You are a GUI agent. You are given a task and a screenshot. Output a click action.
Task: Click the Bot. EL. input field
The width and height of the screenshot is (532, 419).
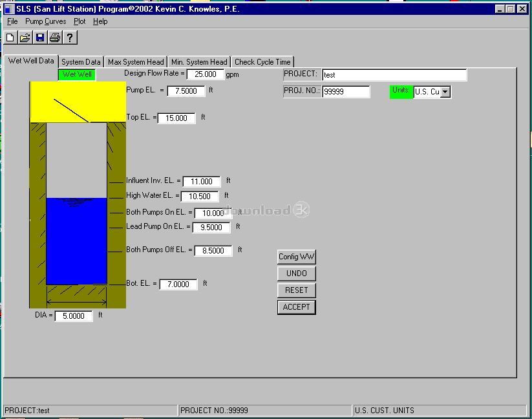(x=178, y=285)
